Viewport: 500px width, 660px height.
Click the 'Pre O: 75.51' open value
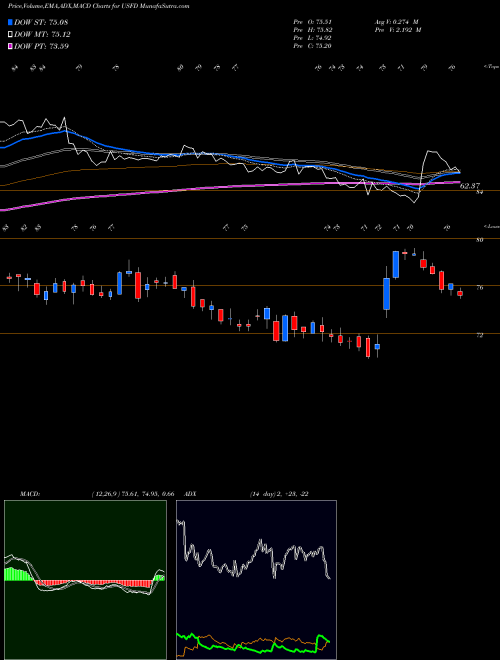(312, 22)
